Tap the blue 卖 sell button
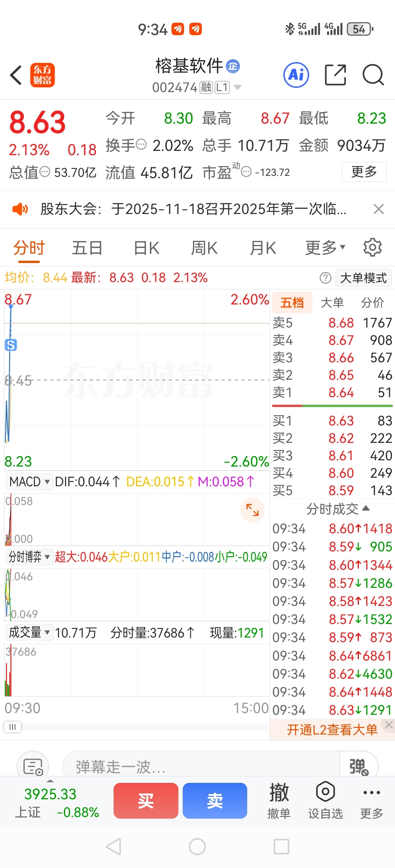Viewport: 395px width, 868px height. pos(215,801)
